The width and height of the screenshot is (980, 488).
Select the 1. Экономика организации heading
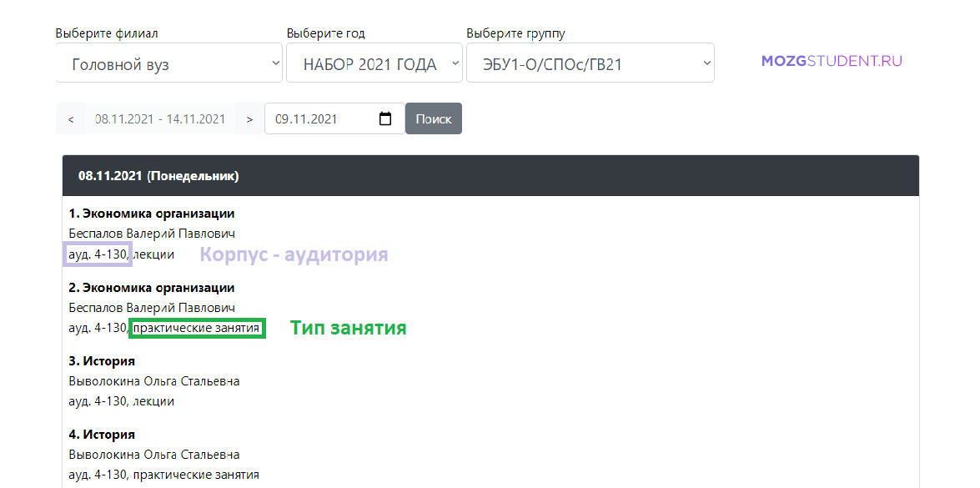pyautogui.click(x=152, y=214)
